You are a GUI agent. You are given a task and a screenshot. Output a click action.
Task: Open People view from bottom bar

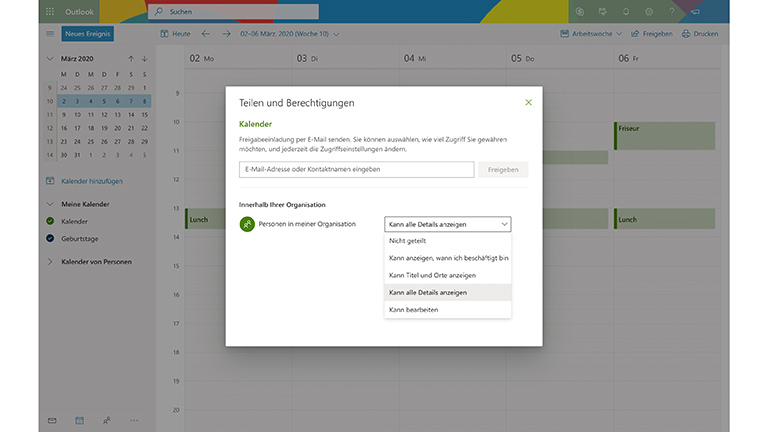pos(107,420)
